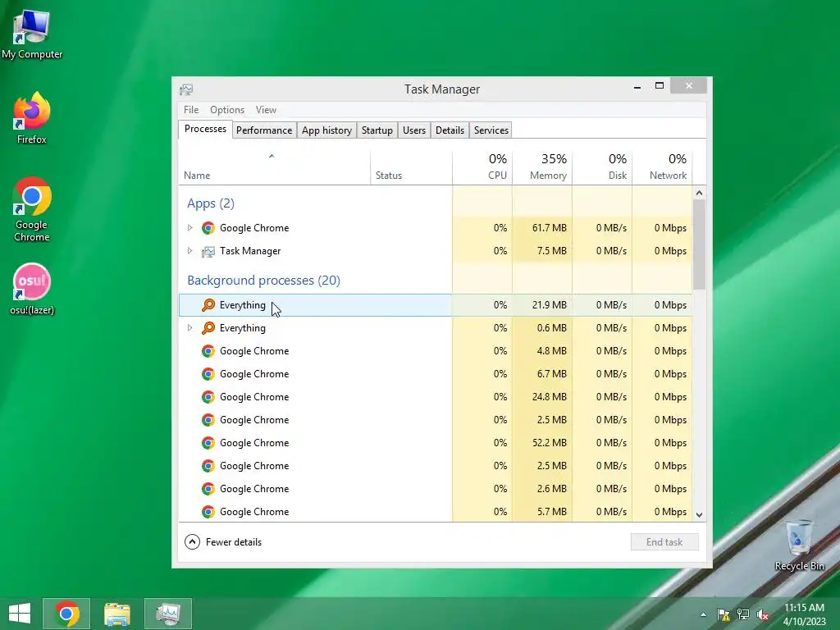Open Action Center flag icon
Viewport: 840px width, 630px height.
724,614
